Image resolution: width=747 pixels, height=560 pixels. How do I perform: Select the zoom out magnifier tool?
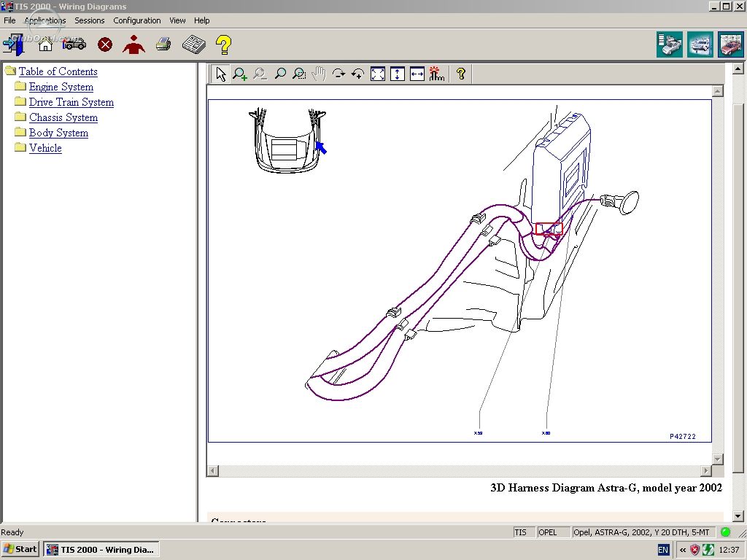260,74
